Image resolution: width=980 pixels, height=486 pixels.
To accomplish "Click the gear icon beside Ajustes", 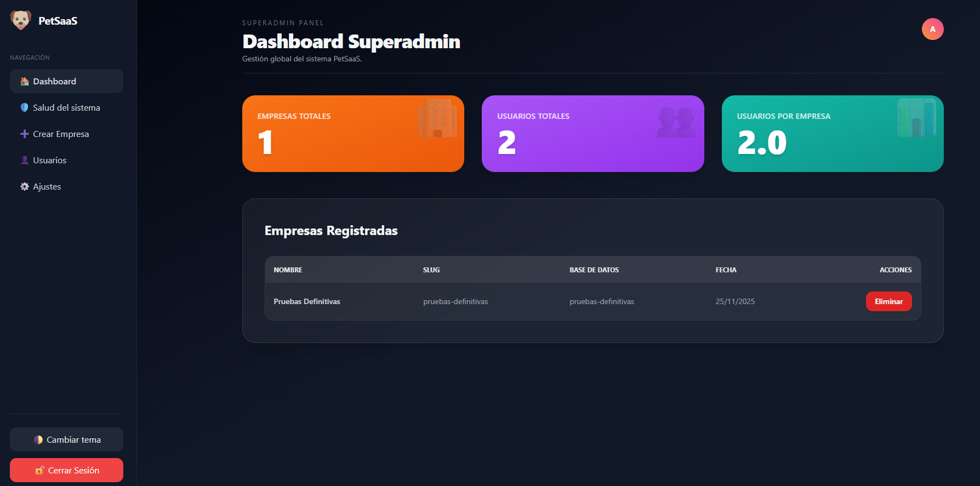I will [25, 187].
